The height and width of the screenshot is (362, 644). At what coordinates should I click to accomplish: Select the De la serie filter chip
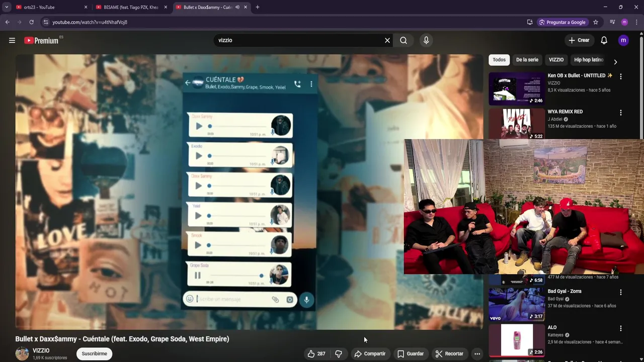point(527,60)
